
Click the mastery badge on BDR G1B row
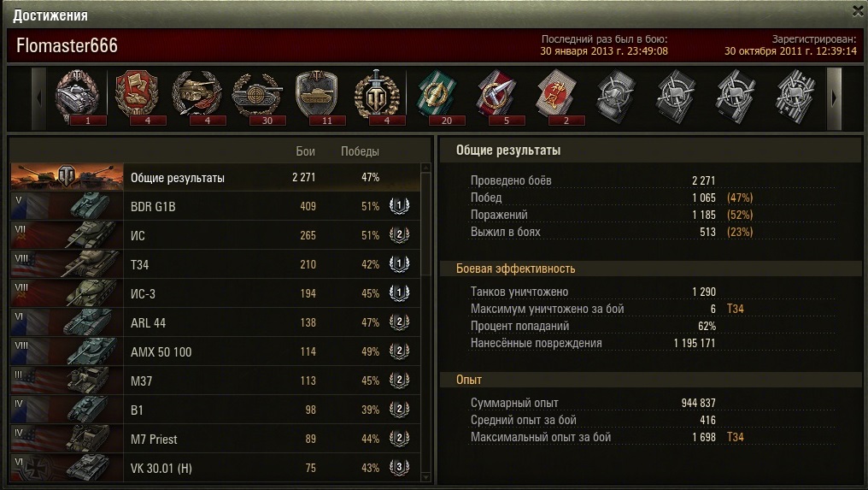coord(399,206)
